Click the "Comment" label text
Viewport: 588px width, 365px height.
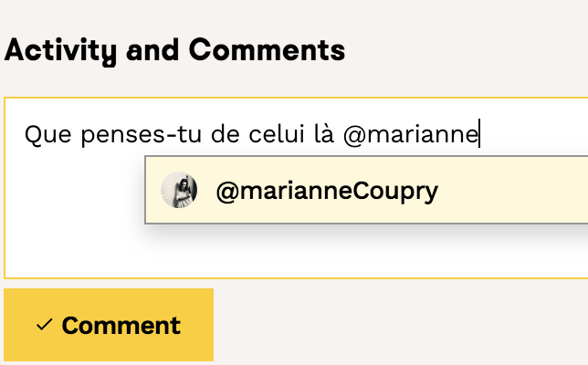point(121,326)
